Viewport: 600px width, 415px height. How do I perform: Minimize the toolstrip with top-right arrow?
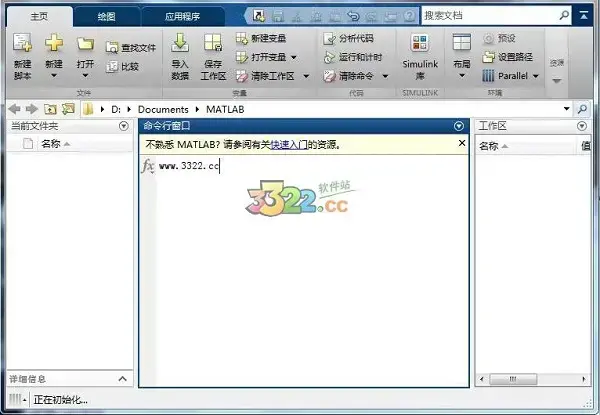tap(584, 15)
